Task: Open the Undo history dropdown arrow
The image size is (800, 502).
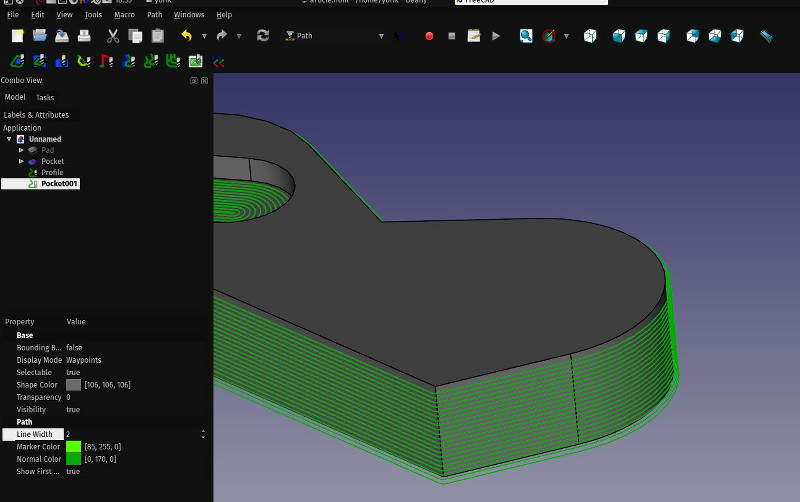Action: pyautogui.click(x=204, y=36)
